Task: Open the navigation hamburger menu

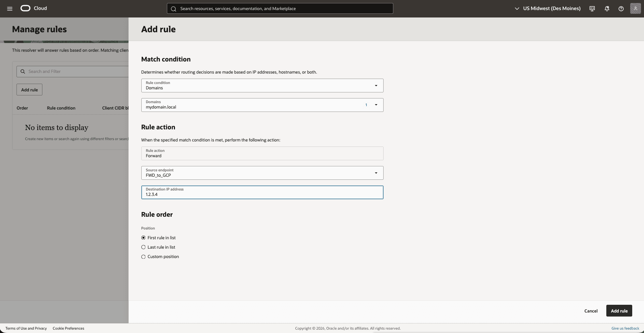Action: 9,8
